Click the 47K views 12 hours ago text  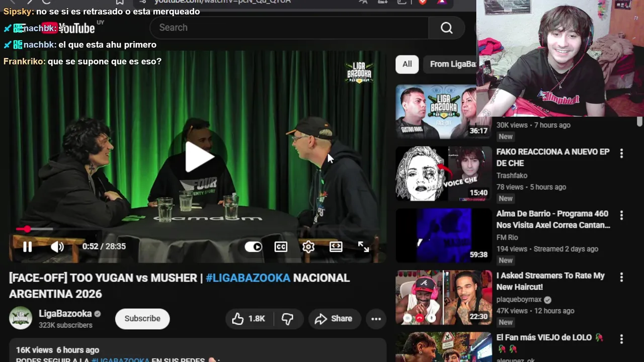click(535, 311)
